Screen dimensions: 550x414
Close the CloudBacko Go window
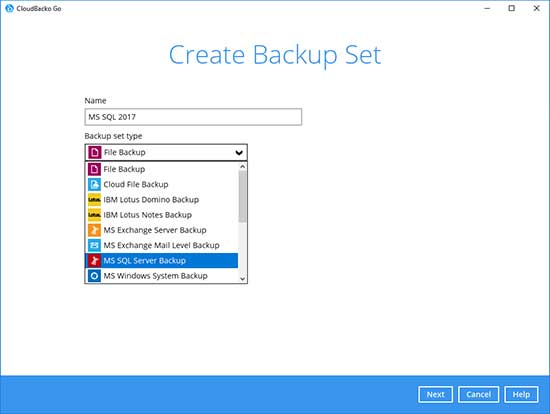(537, 8)
